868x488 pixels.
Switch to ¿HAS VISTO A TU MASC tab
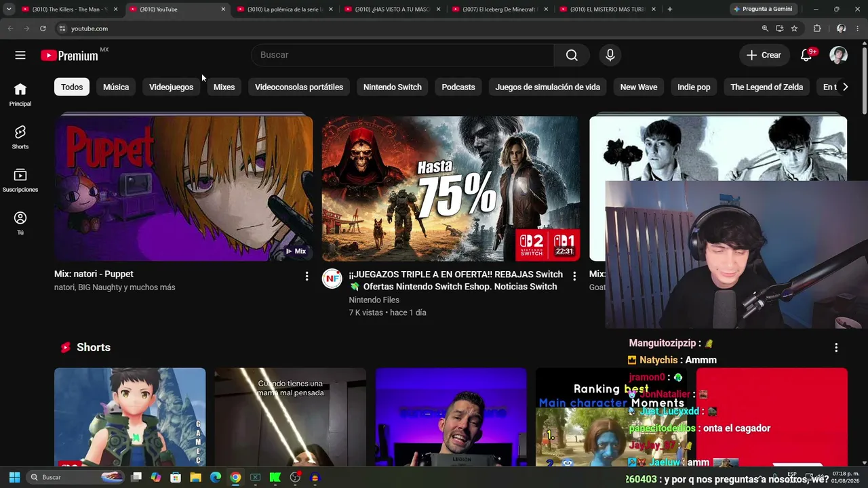(x=393, y=9)
